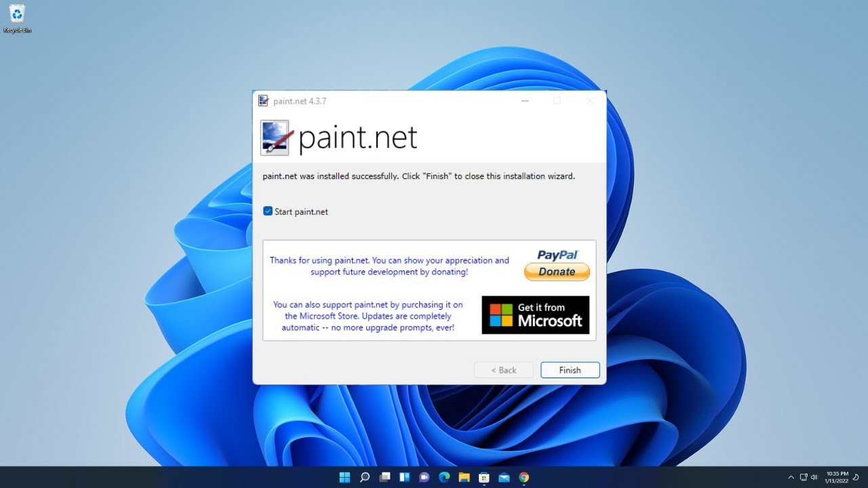Image resolution: width=868 pixels, height=488 pixels.
Task: Click the network icon in system tray
Action: click(804, 477)
